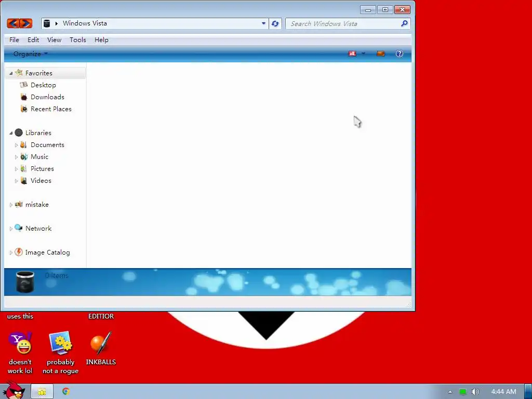Click the Videos library icon

coord(24,180)
